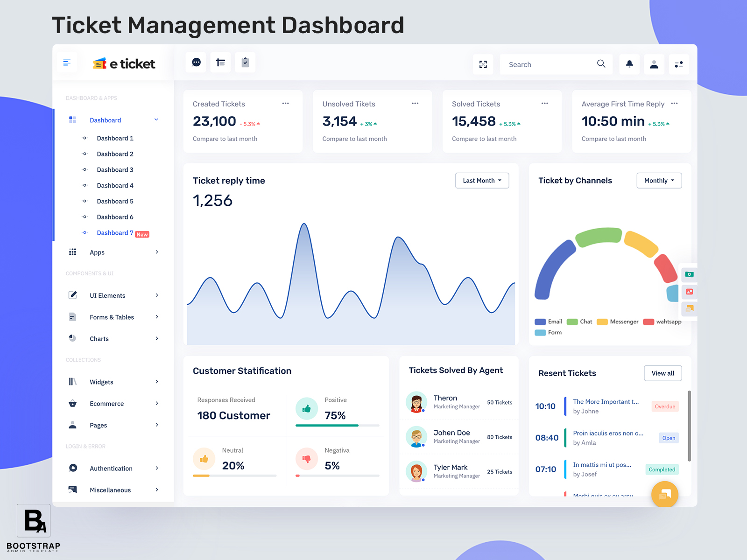Expand the Authentication menu
Screen dimensions: 747x560
pos(157,468)
